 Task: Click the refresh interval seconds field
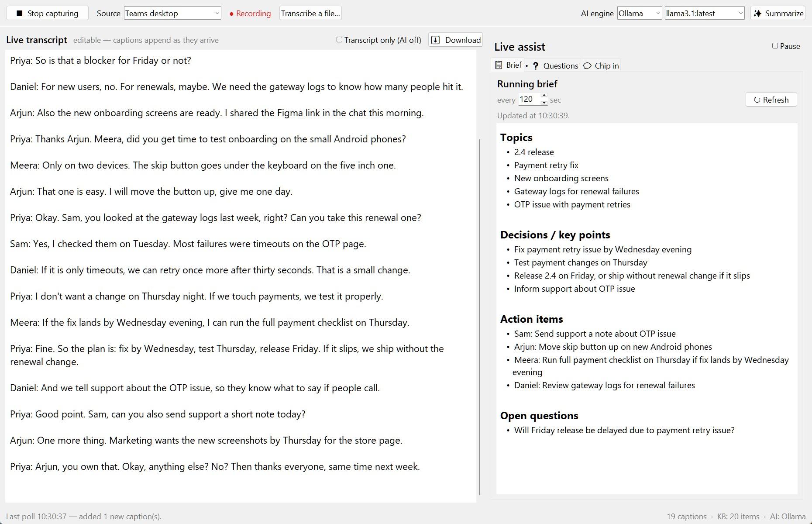point(529,99)
